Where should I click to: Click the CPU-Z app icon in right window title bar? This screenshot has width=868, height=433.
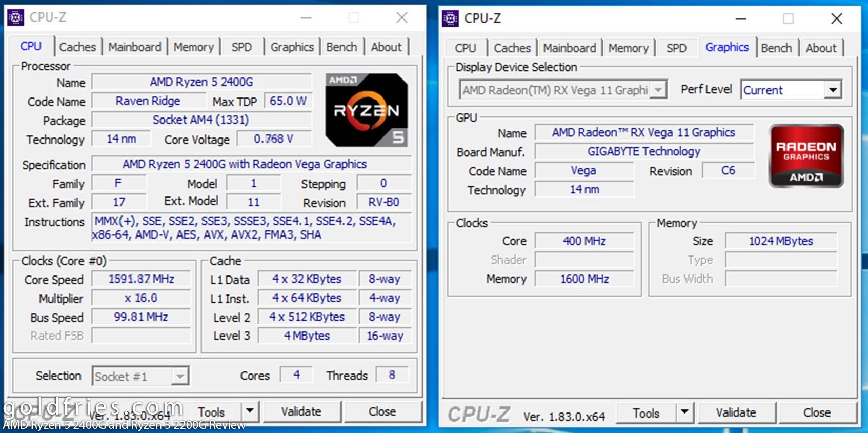point(450,18)
